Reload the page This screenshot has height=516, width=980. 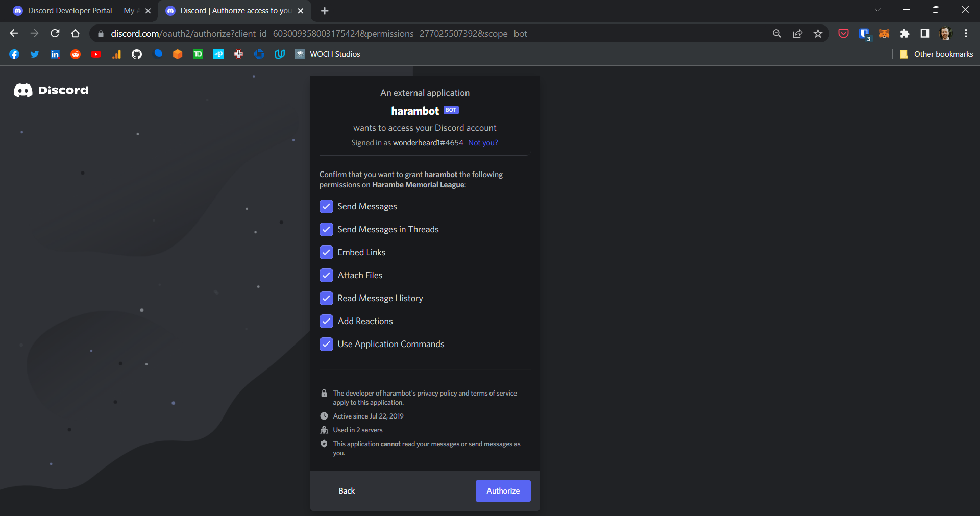coord(55,34)
